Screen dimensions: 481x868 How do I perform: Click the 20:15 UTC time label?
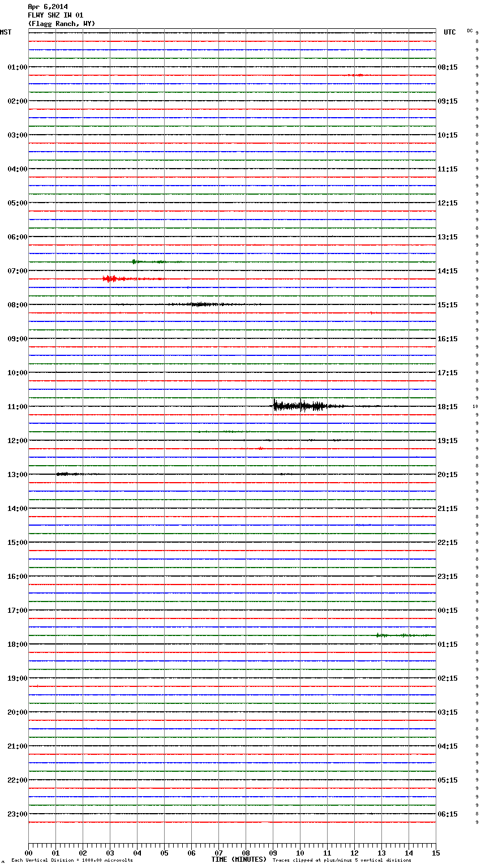pos(448,475)
